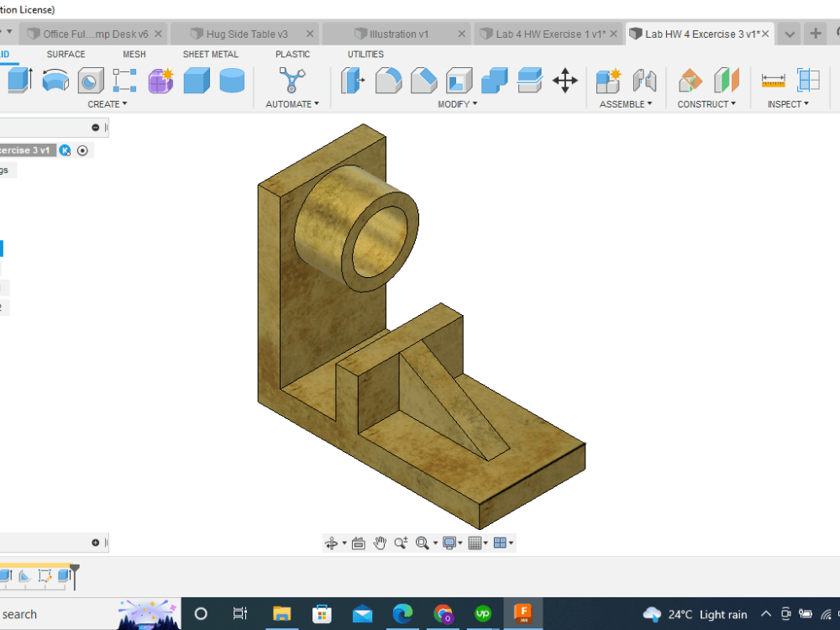Switch to the MESH tab
Viewport: 840px width, 630px height.
(x=134, y=54)
